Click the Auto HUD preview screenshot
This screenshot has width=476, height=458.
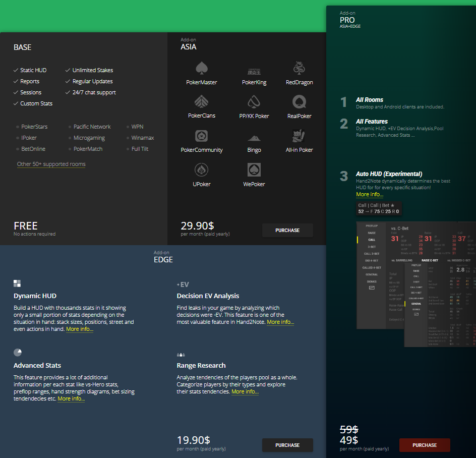tap(416, 284)
